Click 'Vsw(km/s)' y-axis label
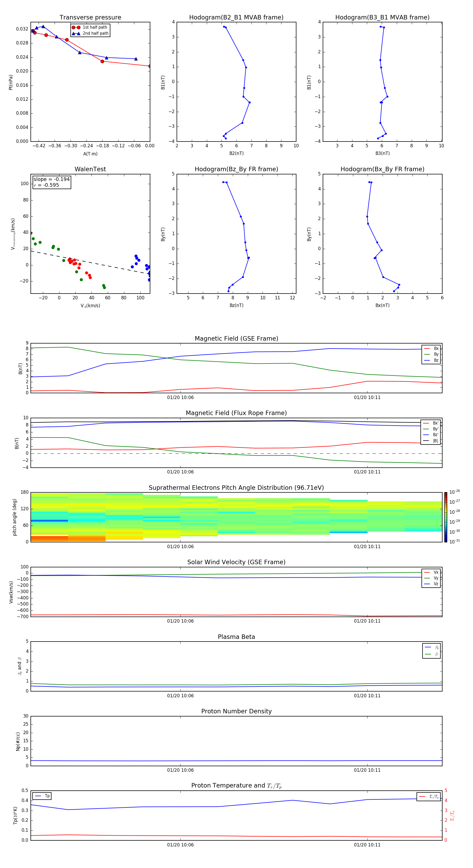The image size is (473, 868). click(x=11, y=592)
